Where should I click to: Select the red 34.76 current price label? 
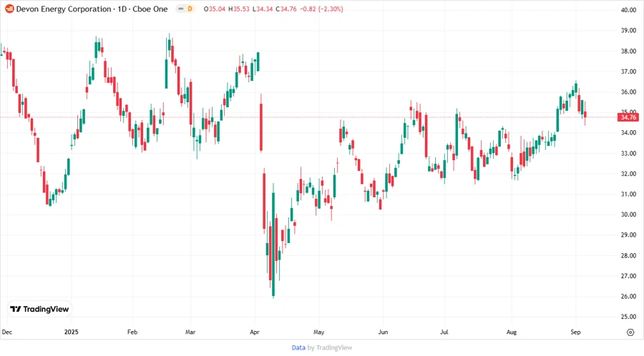coord(628,117)
